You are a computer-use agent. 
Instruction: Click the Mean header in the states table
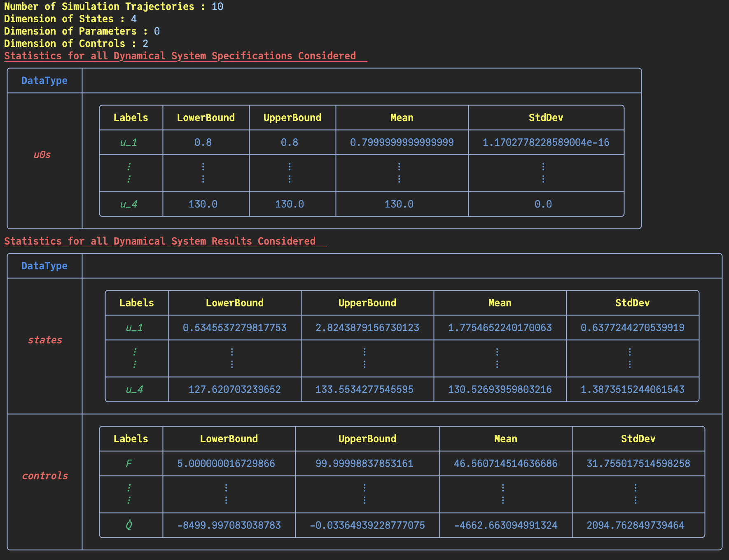coord(500,303)
